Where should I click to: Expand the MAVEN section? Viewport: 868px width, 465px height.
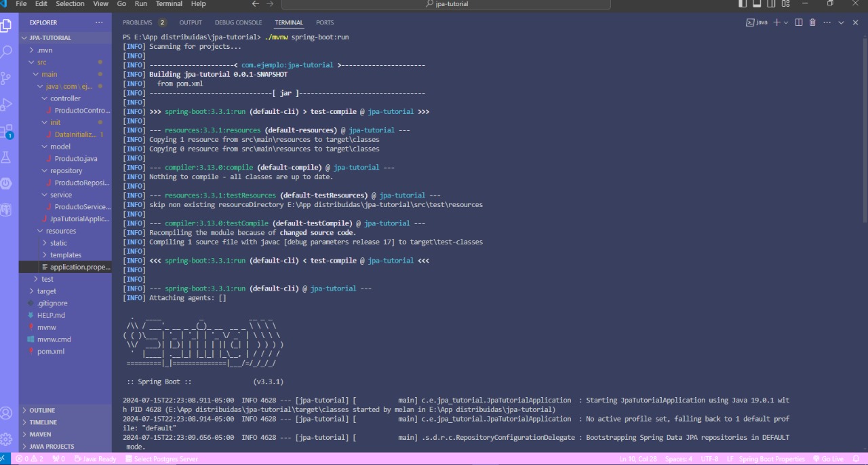(65, 434)
